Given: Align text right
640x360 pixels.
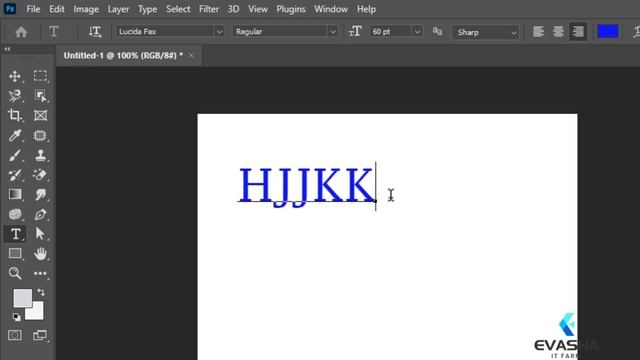Looking at the screenshot, I should pos(578,31).
